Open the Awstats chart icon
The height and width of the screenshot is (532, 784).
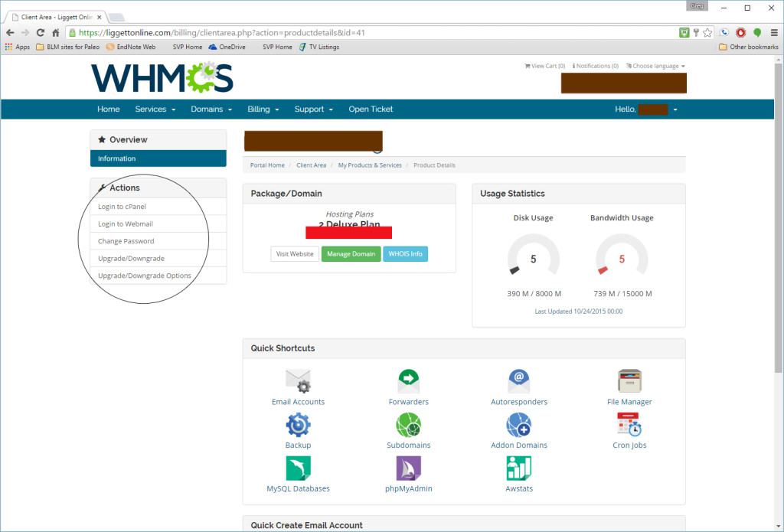pyautogui.click(x=518, y=468)
